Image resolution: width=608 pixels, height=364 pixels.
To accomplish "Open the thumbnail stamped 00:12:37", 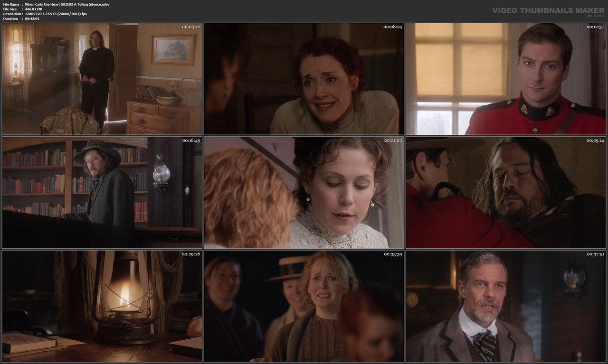I will (x=506, y=79).
